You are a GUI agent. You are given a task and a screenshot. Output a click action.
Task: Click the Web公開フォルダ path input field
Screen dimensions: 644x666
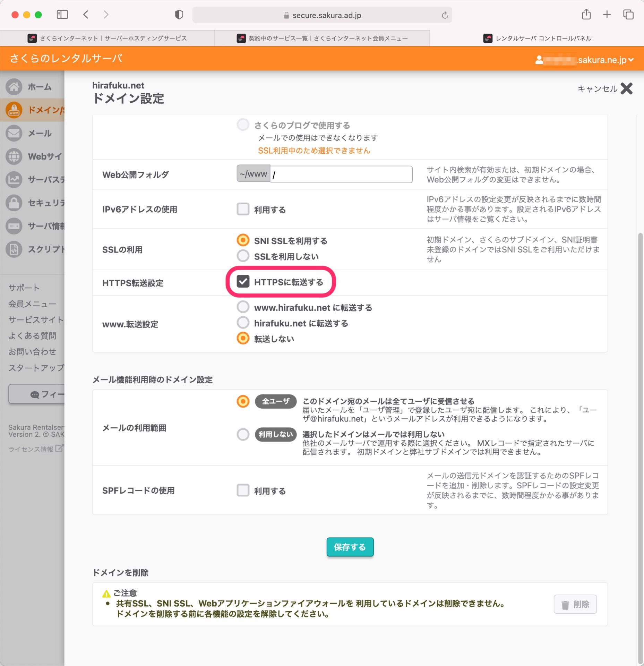point(341,174)
